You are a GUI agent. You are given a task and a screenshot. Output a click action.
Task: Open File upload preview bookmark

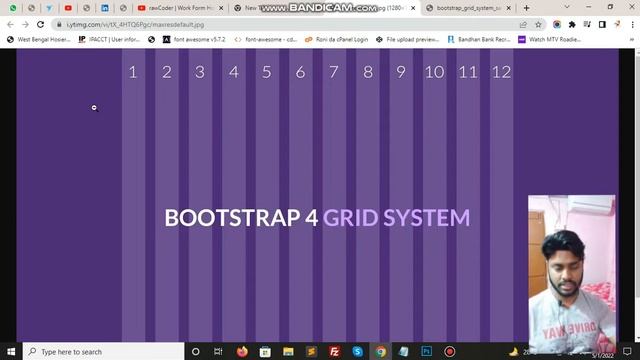click(407, 39)
